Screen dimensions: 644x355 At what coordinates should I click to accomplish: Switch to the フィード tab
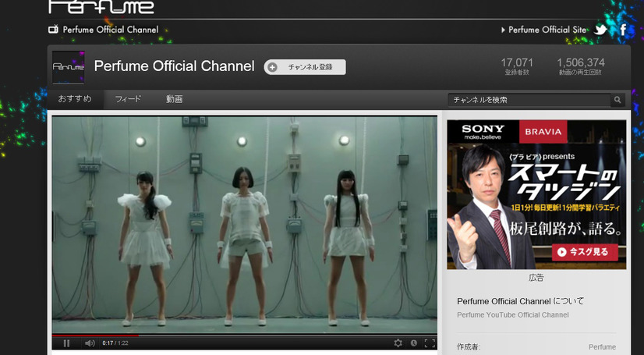(128, 99)
